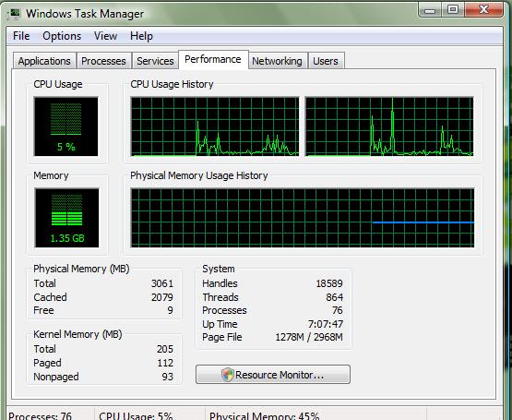
Task: Click the Cached value 2079
Action: coord(162,297)
